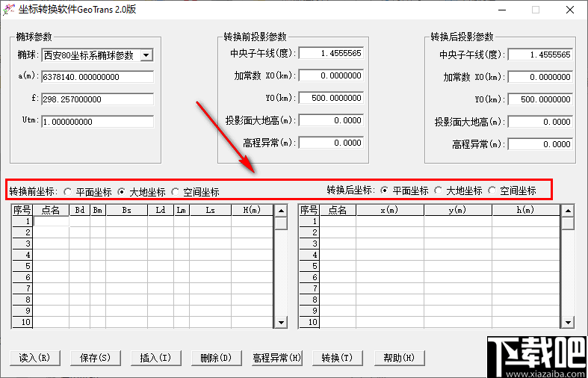This screenshot has height=378, width=588.
Task: Click the 保存(S) button
Action: pyautogui.click(x=95, y=358)
